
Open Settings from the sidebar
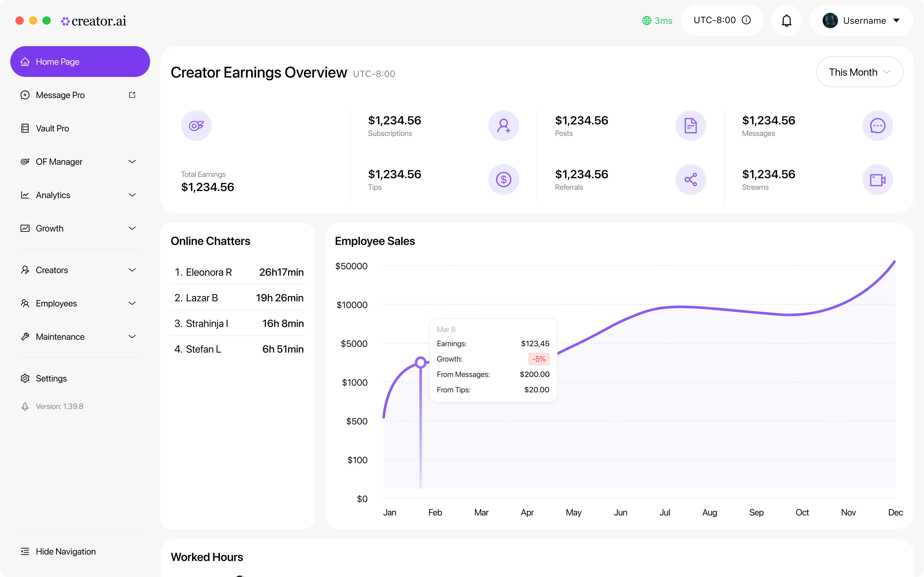51,378
